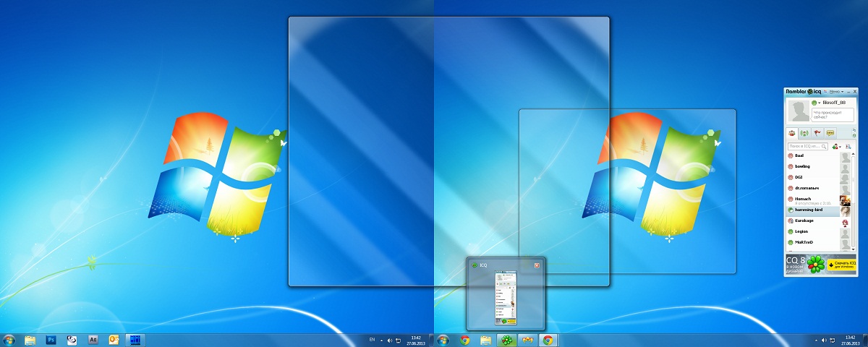Open Windows Explorer beside the Photoshop icon

(x=30, y=339)
